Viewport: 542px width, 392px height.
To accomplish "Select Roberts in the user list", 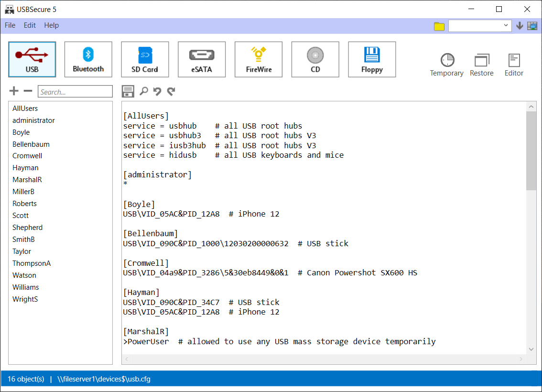I will pyautogui.click(x=24, y=204).
